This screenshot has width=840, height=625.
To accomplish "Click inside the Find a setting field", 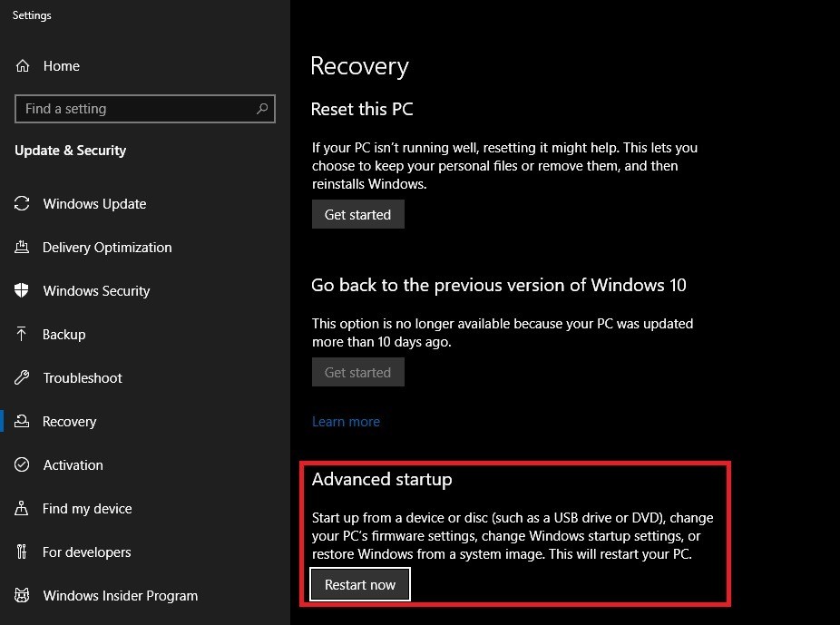I will tap(136, 109).
